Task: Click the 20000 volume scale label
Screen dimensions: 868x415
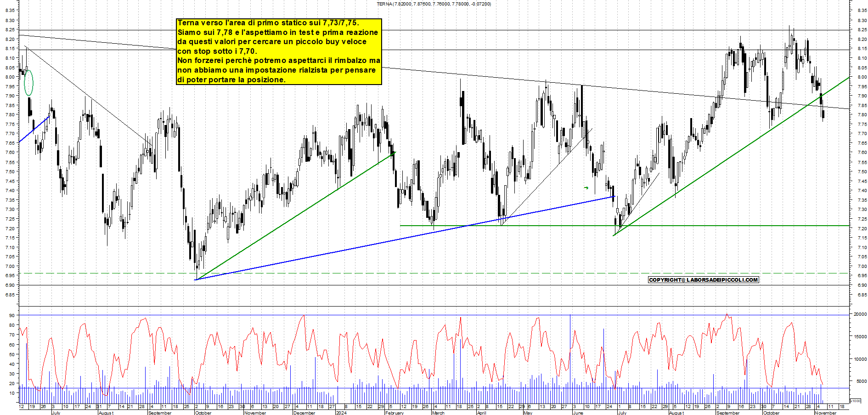Action: pyautogui.click(x=860, y=314)
